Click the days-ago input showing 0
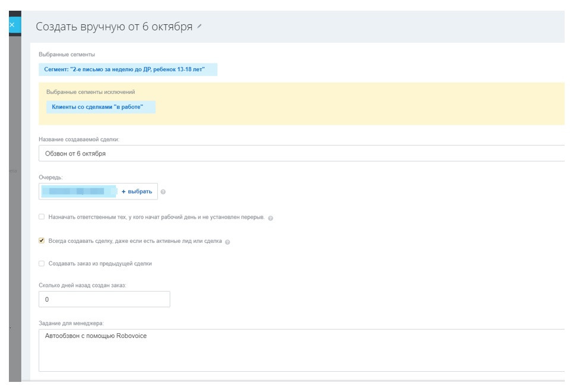 pos(104,299)
